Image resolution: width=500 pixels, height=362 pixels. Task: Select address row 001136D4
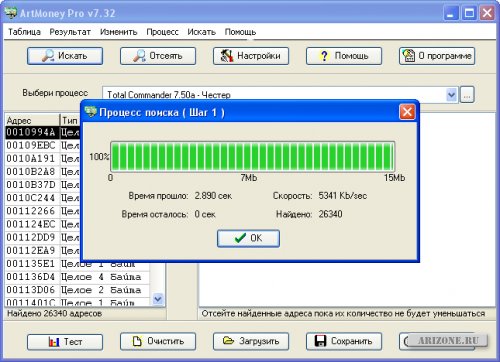(77, 277)
